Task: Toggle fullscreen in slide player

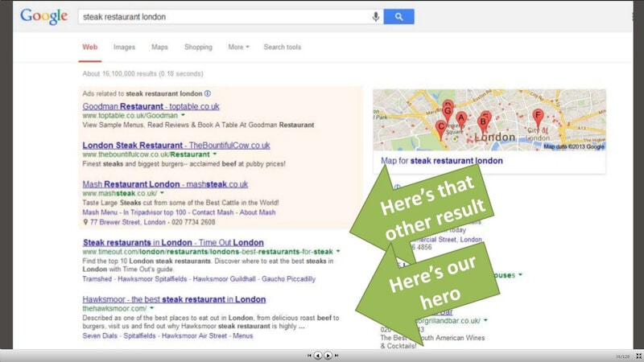Action: [638, 356]
